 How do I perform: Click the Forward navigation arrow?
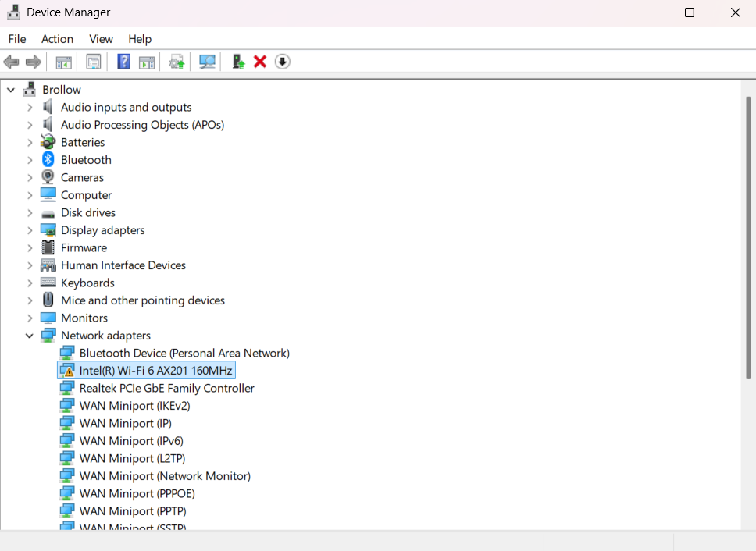click(x=31, y=62)
